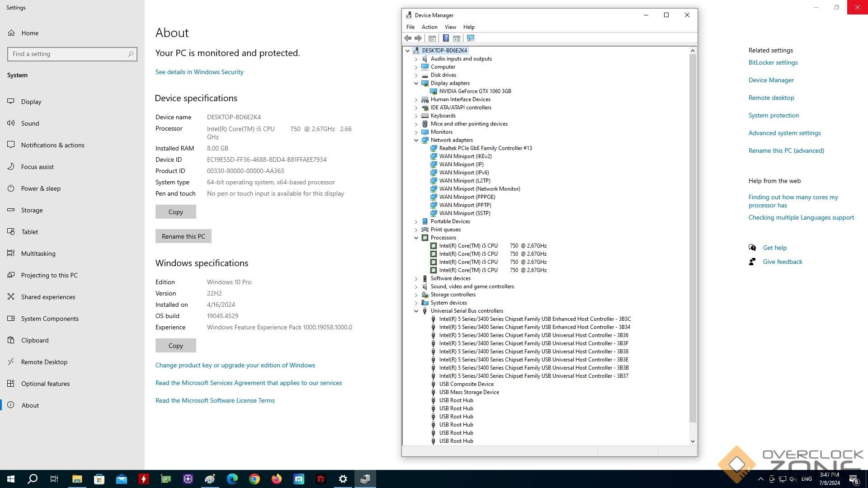Click the Show/Hide Action Pane toolbar icon
The image size is (868, 488).
pyautogui.click(x=457, y=38)
